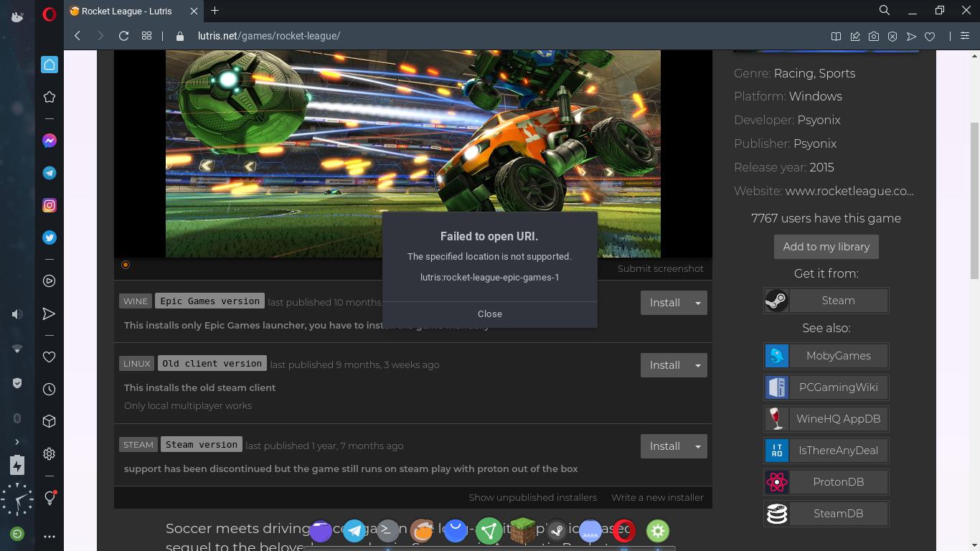
Task: Expand Install dropdown for Epic Games version
Action: [697, 302]
